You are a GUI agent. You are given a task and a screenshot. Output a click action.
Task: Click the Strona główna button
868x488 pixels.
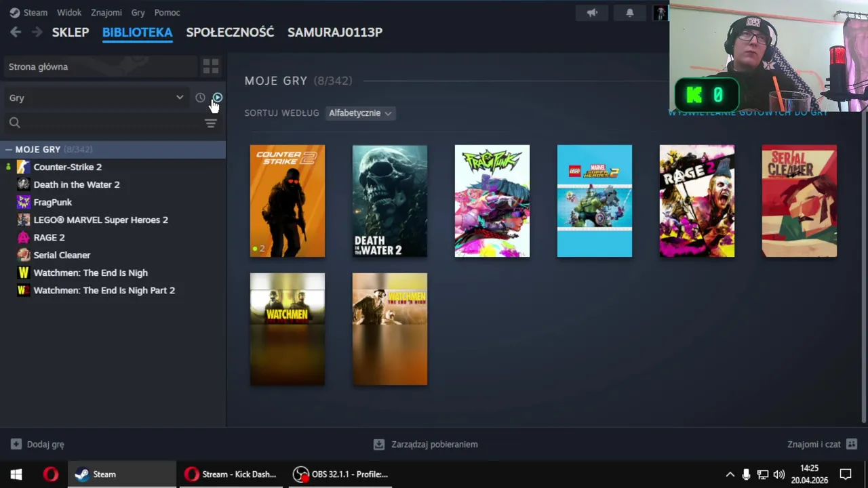[100, 66]
